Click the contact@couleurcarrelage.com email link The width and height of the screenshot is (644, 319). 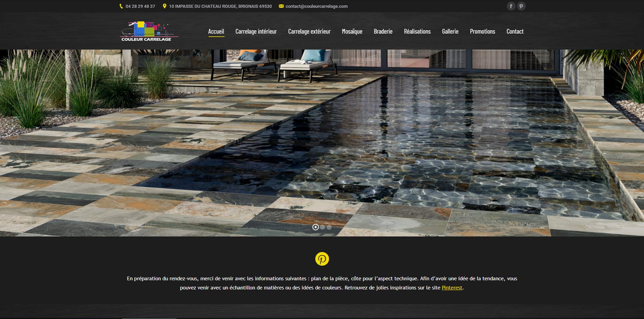(316, 6)
